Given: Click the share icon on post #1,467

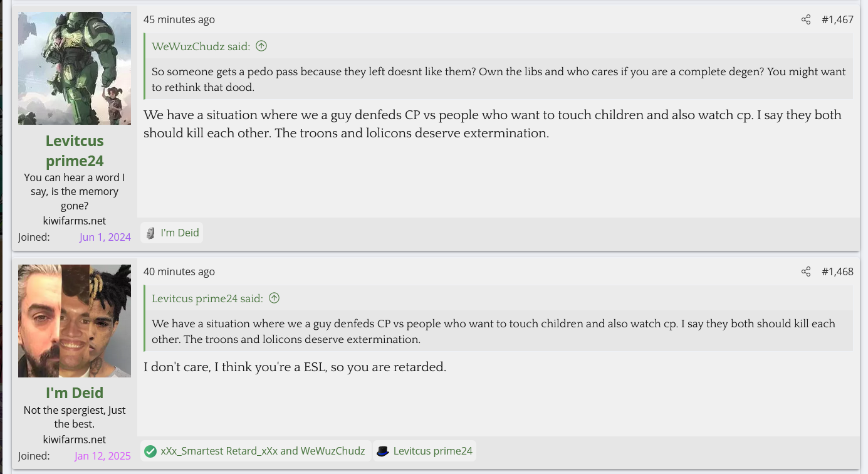Looking at the screenshot, I should (806, 19).
